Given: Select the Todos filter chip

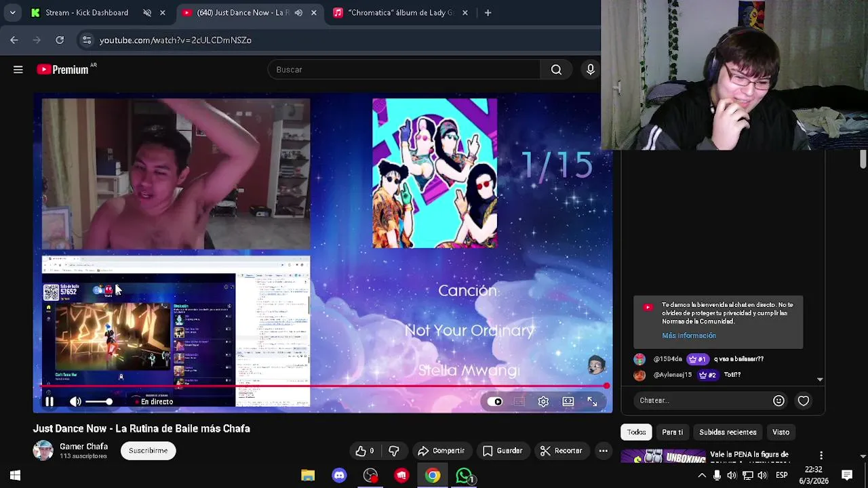Looking at the screenshot, I should (x=636, y=432).
